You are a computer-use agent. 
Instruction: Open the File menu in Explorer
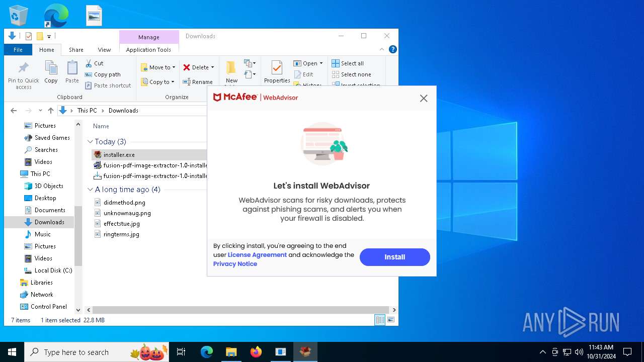pos(18,50)
